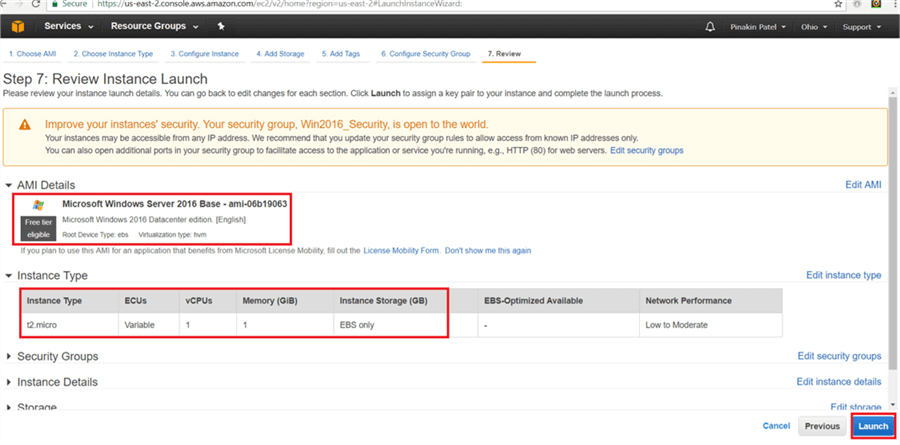
Task: Click the Cancel link
Action: (x=776, y=426)
